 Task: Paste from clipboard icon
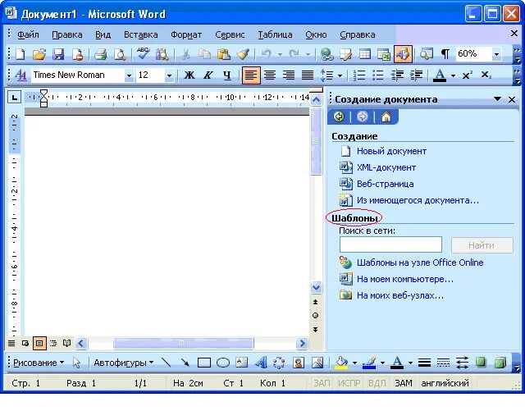point(223,54)
